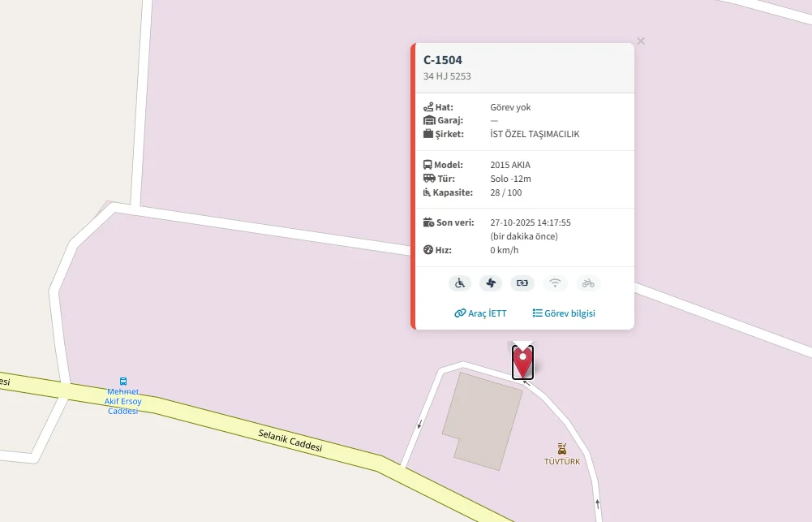Click the TÜVTÜRK inspection station icon
The height and width of the screenshot is (522, 812).
tap(562, 448)
